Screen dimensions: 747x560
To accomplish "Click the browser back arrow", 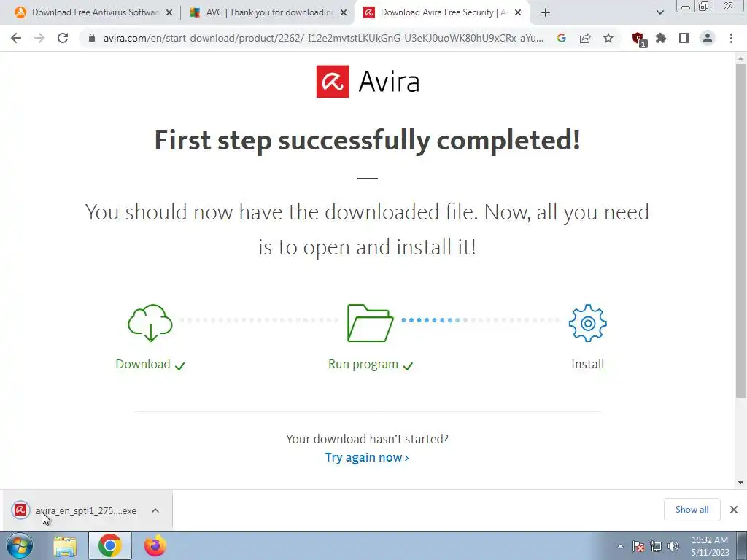I will click(16, 38).
